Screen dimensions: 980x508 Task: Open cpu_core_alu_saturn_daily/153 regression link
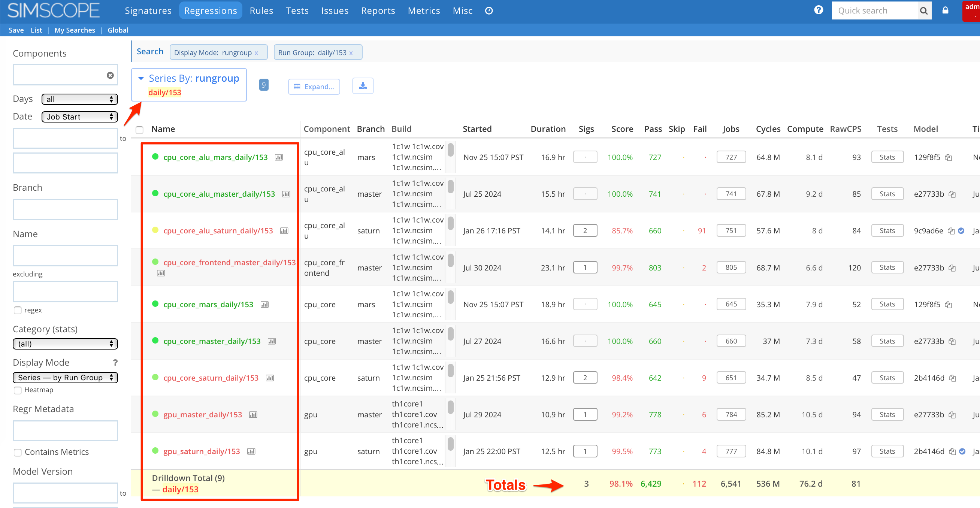(x=218, y=231)
